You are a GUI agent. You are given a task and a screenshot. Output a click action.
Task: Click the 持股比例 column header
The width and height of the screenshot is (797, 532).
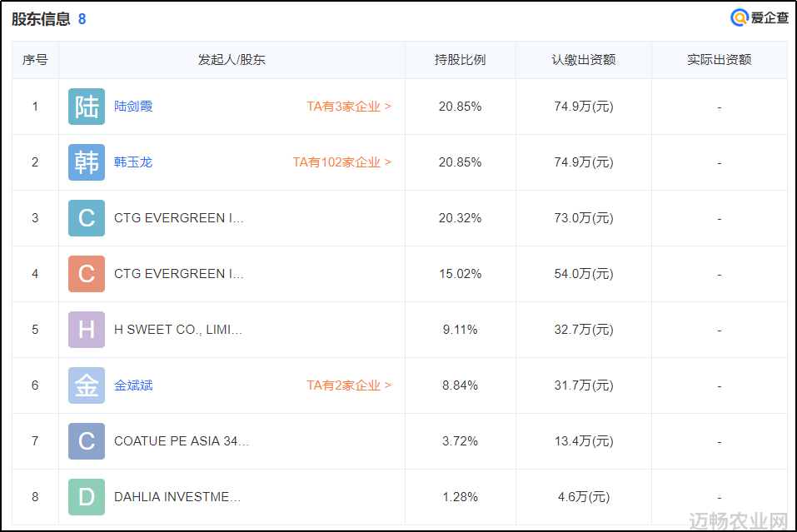(460, 60)
